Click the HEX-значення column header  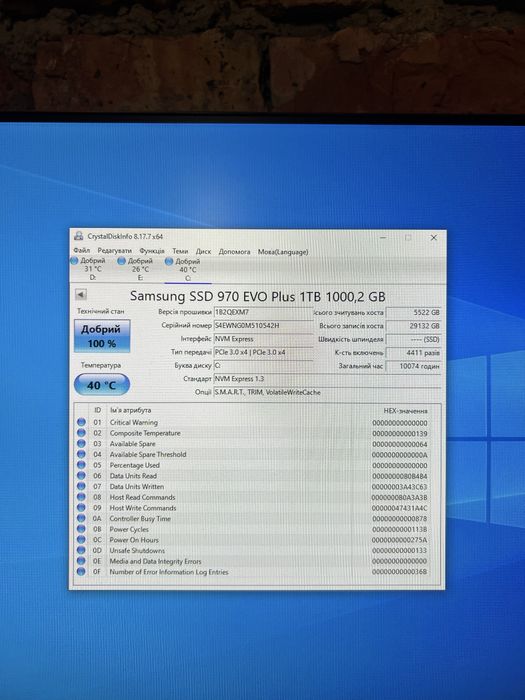point(405,411)
